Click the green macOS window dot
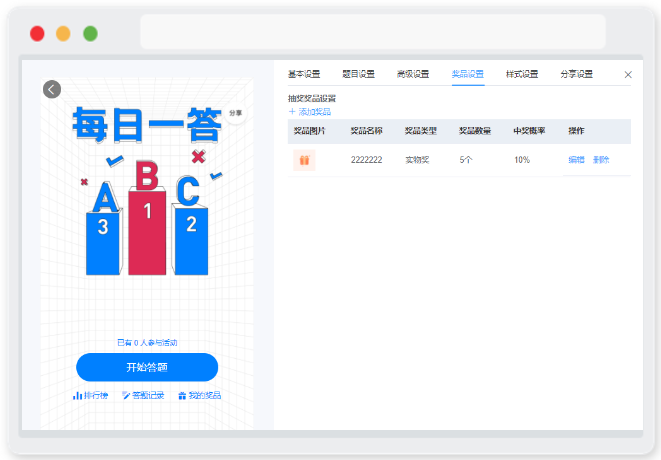The height and width of the screenshot is (460, 661). [90, 33]
